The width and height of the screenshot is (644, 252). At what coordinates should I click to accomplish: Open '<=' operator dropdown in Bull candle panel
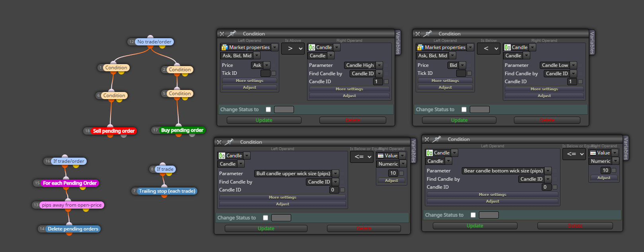(362, 157)
